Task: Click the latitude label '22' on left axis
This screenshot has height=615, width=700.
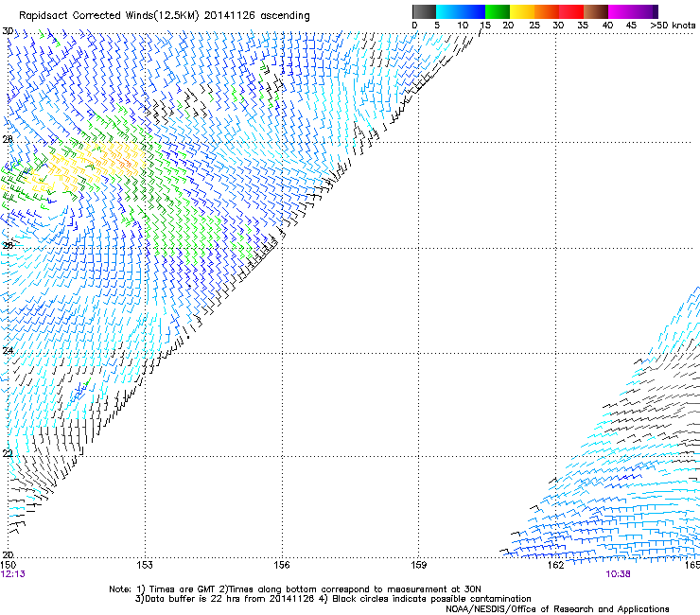Action: coord(8,453)
